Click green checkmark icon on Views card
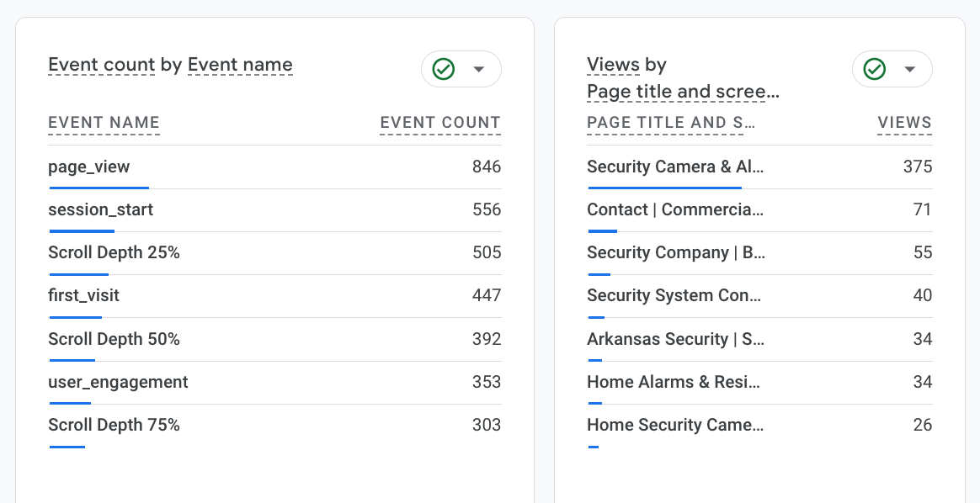The width and height of the screenshot is (980, 503). 875,69
